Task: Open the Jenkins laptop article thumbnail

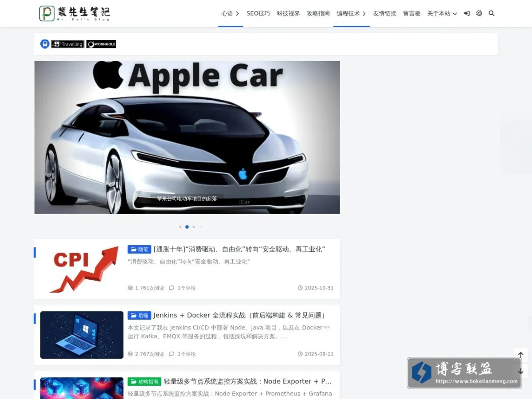Action: [x=82, y=335]
